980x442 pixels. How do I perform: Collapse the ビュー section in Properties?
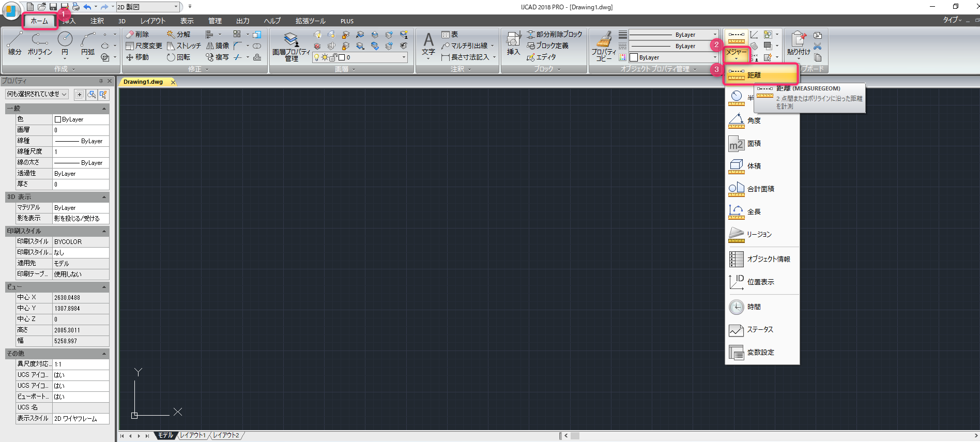(104, 287)
